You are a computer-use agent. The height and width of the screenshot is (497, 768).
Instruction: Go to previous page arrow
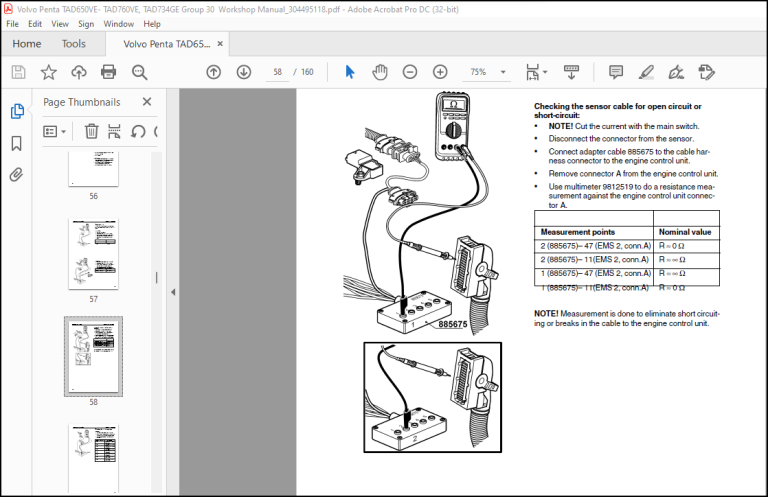214,72
